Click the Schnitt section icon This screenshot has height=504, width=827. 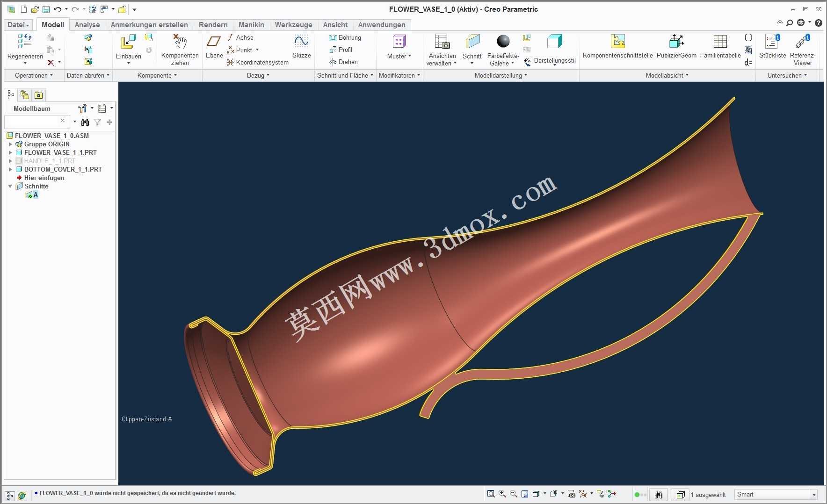[x=472, y=42]
